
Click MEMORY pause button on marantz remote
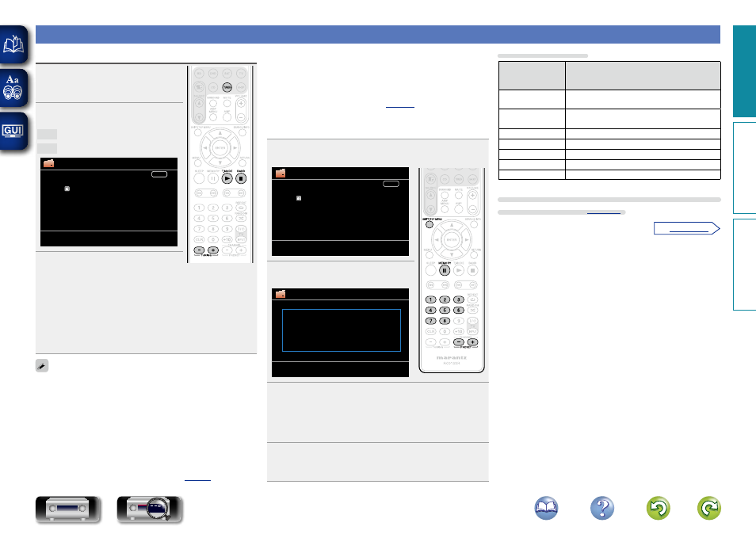pos(445,270)
